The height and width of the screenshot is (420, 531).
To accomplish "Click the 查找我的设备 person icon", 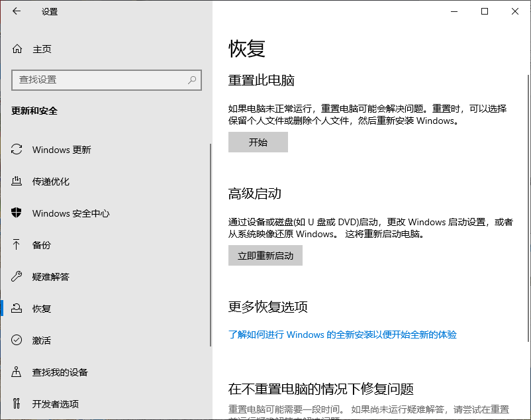I will click(x=17, y=372).
